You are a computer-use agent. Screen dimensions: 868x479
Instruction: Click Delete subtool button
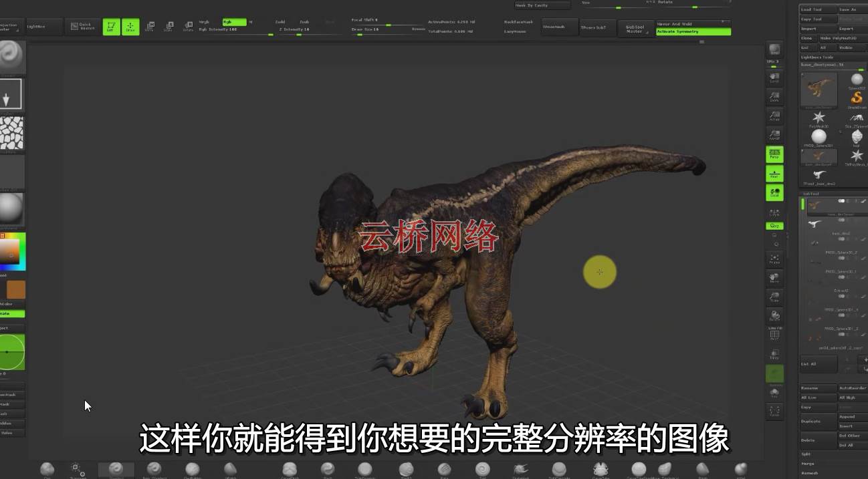tap(818, 440)
